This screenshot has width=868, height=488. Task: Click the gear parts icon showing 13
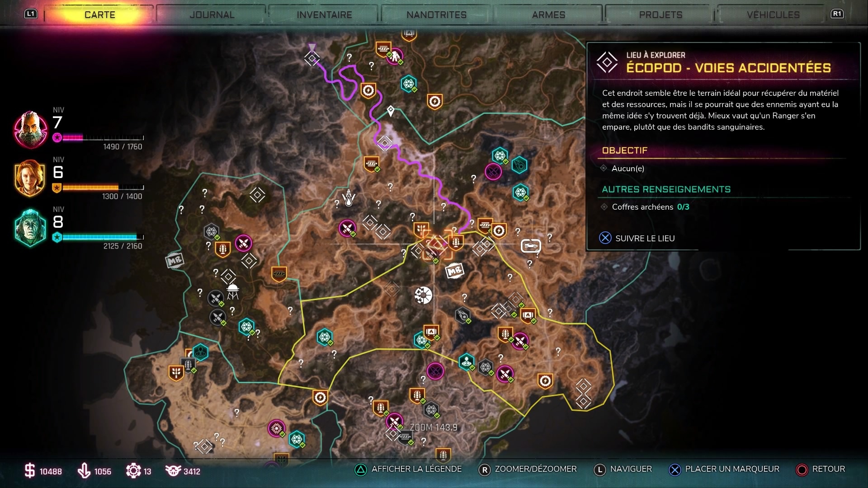(133, 471)
